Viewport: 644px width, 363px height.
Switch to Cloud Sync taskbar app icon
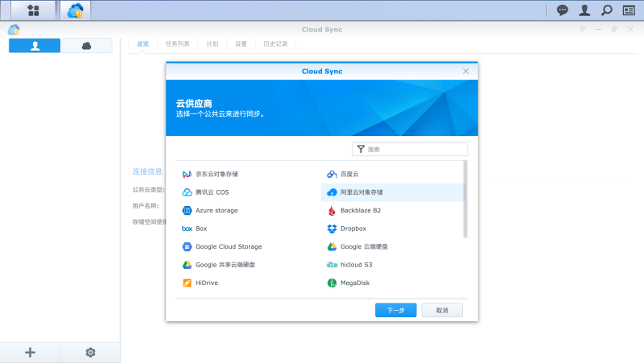76,10
